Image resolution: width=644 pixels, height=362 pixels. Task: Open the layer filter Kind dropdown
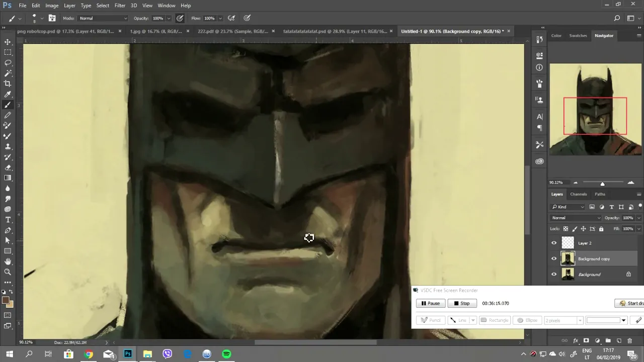pyautogui.click(x=569, y=207)
